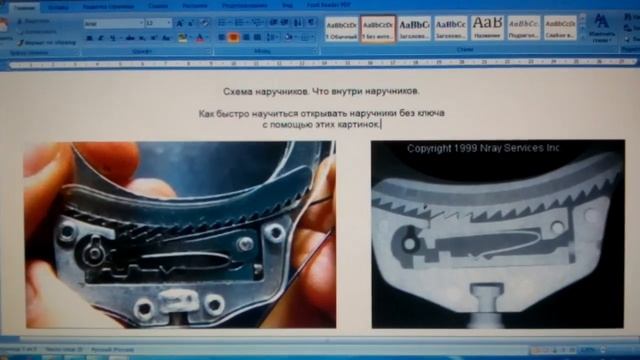Justify the text
The image size is (640, 360).
(x=257, y=38)
